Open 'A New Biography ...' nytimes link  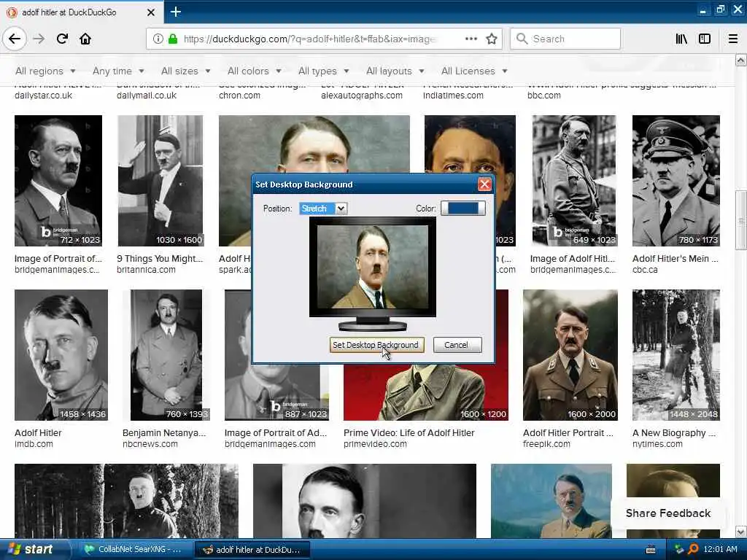pos(674,433)
